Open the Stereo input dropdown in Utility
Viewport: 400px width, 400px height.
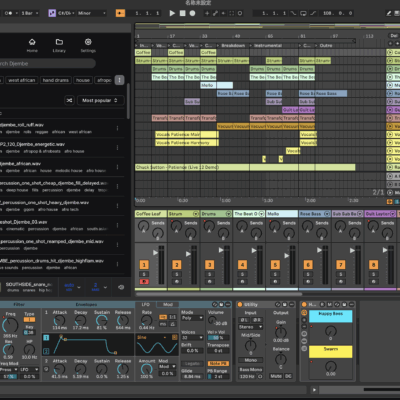(x=251, y=327)
